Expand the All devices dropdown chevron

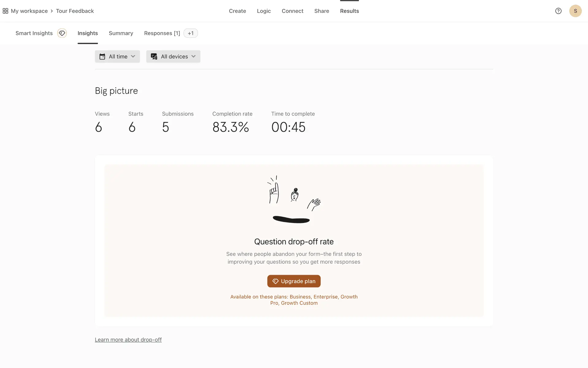pyautogui.click(x=194, y=56)
